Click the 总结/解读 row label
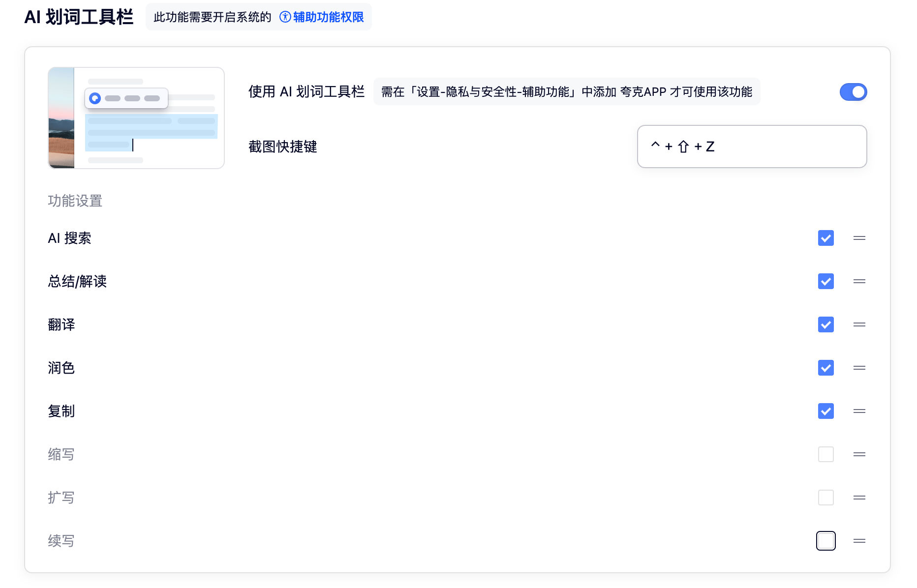The width and height of the screenshot is (917, 588). coord(77,282)
